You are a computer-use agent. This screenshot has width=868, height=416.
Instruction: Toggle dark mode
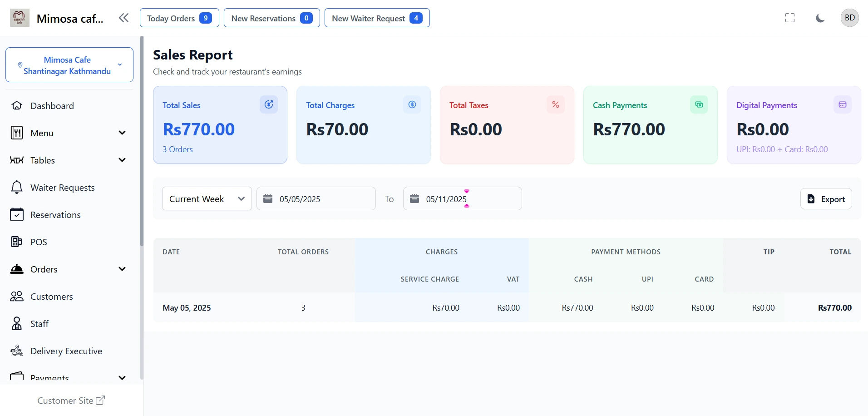click(x=820, y=18)
